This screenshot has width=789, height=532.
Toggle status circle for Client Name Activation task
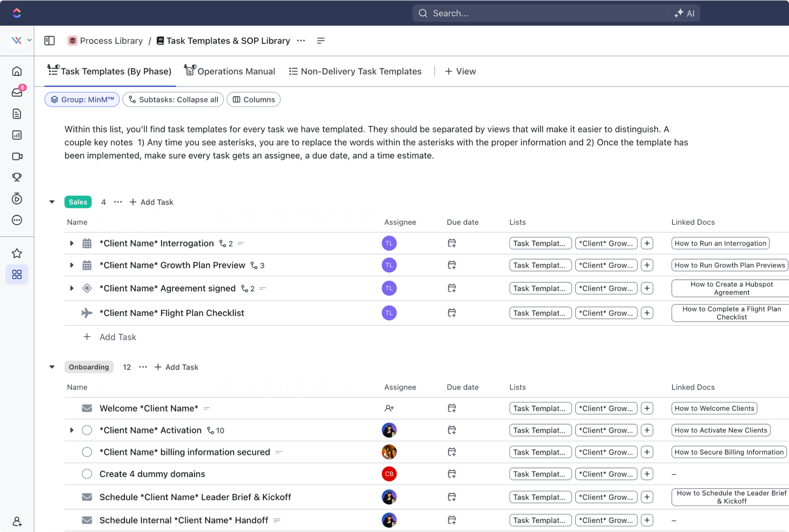point(87,430)
